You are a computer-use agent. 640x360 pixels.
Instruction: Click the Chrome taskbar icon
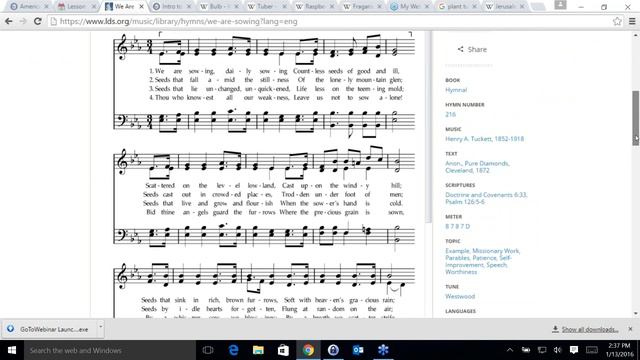point(308,350)
